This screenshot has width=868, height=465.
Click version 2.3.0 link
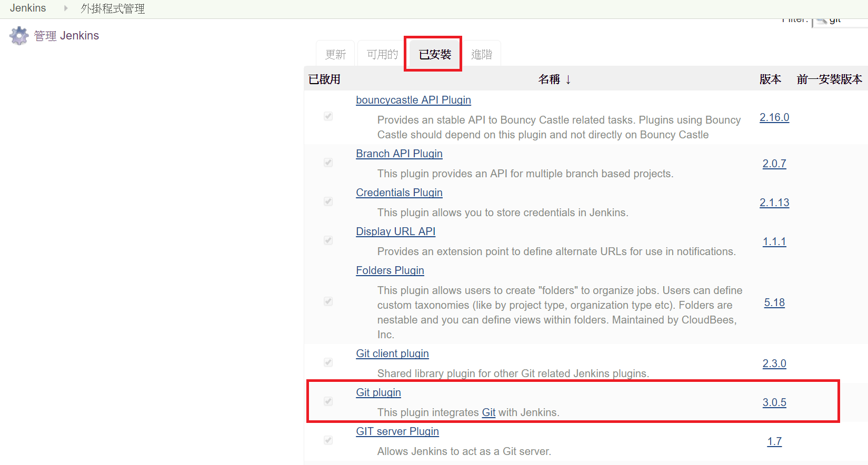tap(774, 363)
